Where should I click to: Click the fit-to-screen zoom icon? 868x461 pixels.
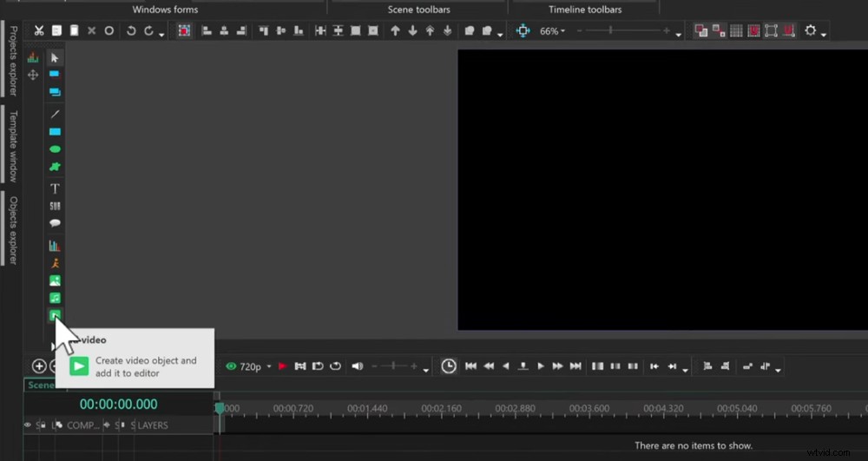click(x=523, y=31)
